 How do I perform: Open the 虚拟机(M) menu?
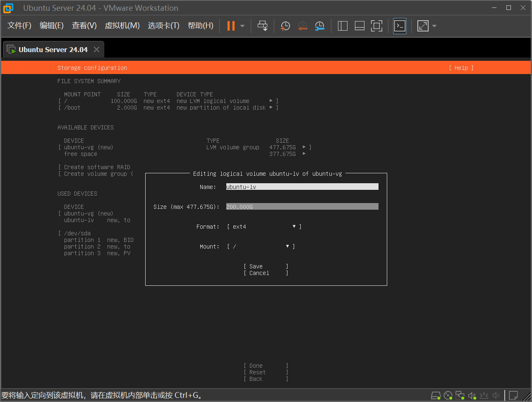(x=122, y=26)
